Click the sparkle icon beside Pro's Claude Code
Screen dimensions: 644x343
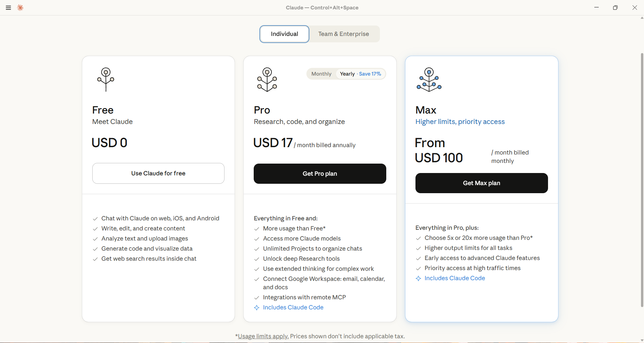coord(257,308)
